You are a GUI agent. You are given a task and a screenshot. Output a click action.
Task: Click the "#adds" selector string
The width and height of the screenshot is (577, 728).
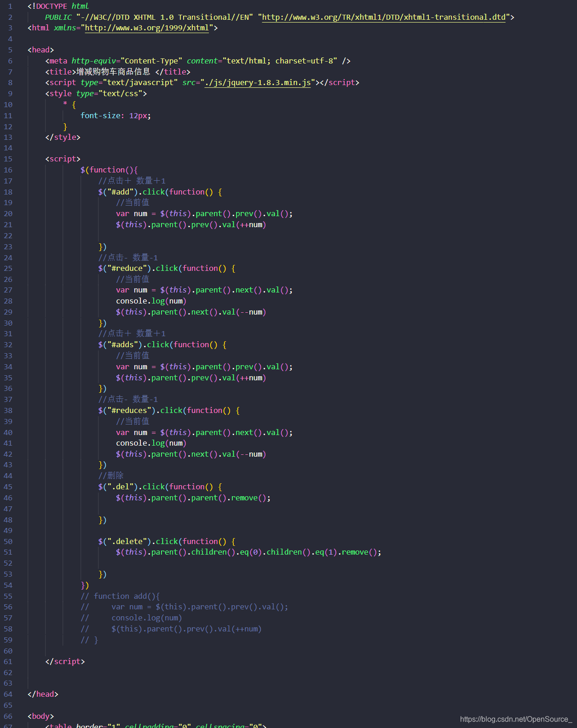point(122,344)
